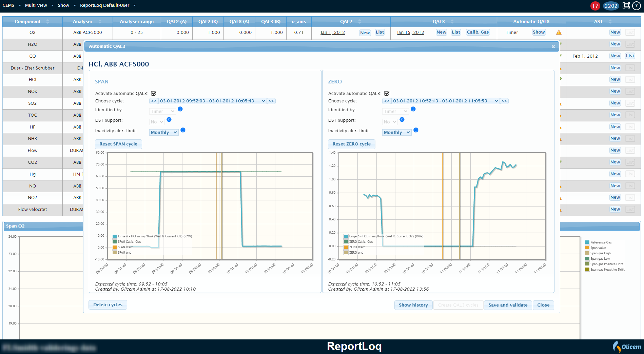Toggle Span gas Negative Drift legend swatch

[x=587, y=270]
